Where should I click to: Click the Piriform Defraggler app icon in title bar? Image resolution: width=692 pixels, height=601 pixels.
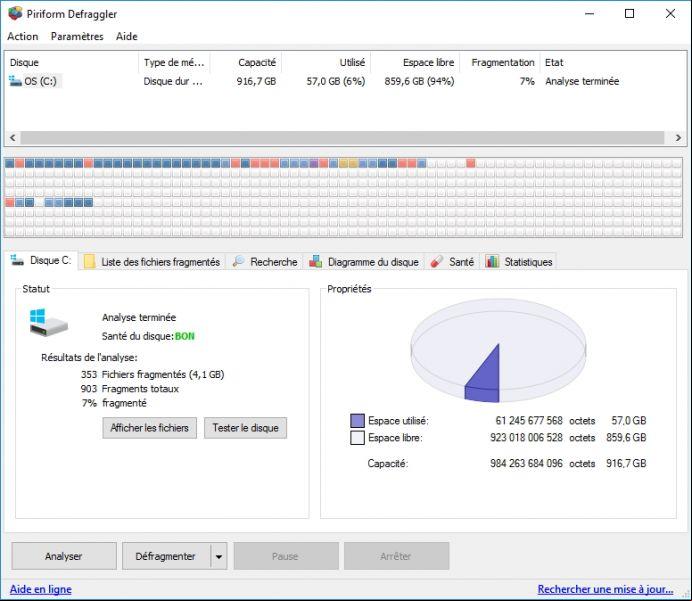15,13
